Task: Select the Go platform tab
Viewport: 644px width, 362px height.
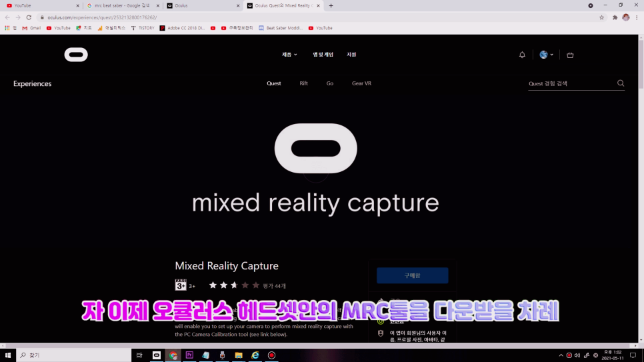Action: click(x=330, y=83)
